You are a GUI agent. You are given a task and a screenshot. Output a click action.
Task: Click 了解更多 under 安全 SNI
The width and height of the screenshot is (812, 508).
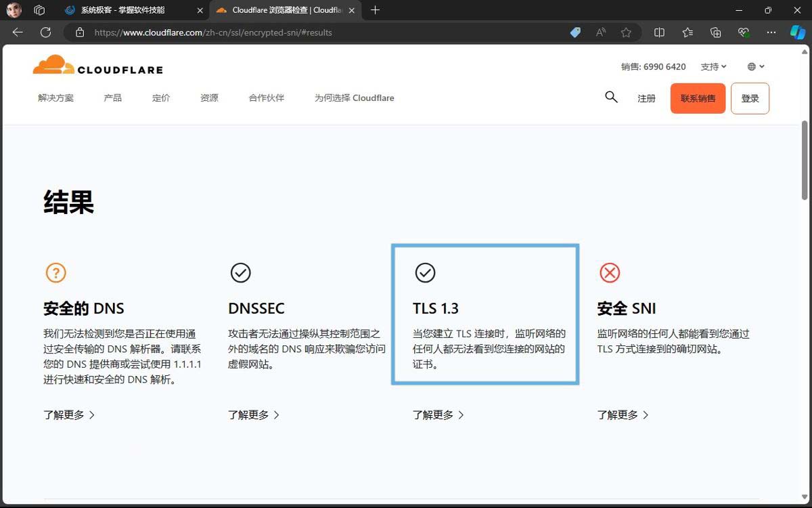pyautogui.click(x=623, y=415)
